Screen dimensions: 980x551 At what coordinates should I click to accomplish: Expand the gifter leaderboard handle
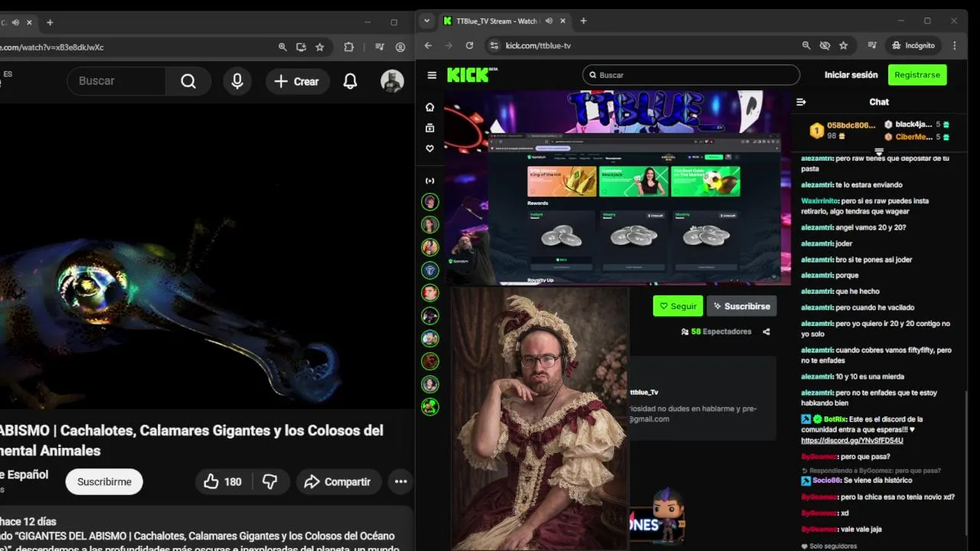[x=879, y=152]
